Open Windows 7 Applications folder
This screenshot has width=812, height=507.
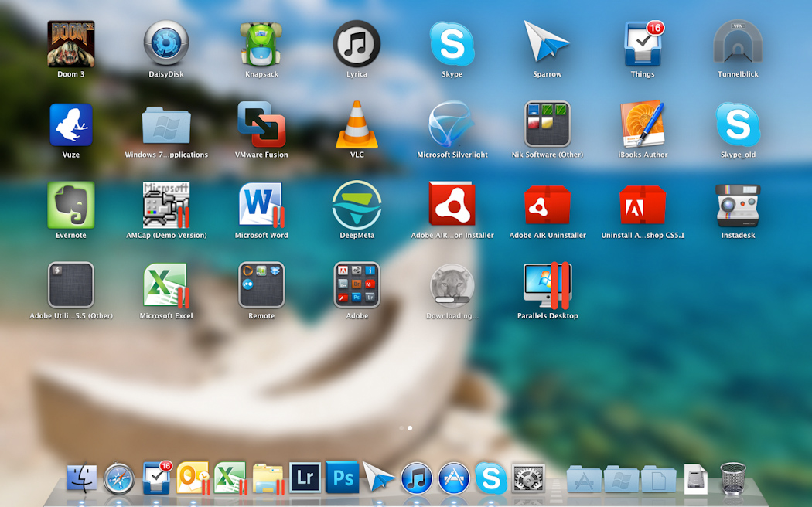point(165,126)
